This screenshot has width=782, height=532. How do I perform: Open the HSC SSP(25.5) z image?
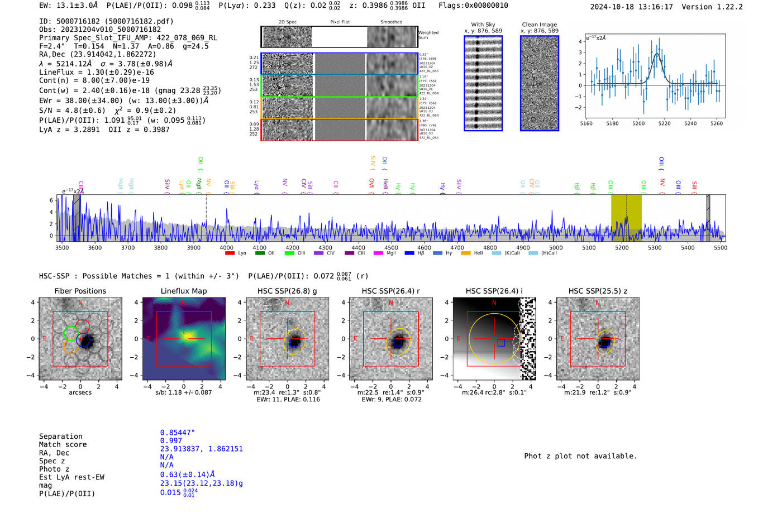(598, 339)
